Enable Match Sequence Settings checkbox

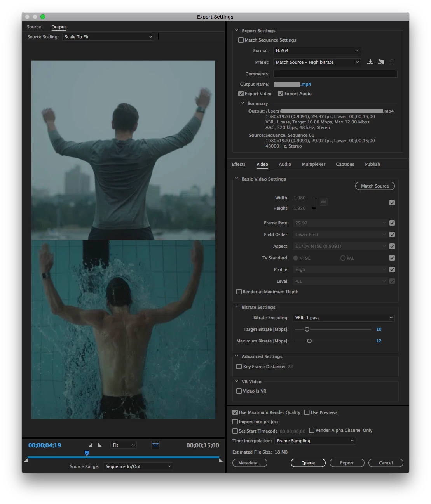coord(241,40)
